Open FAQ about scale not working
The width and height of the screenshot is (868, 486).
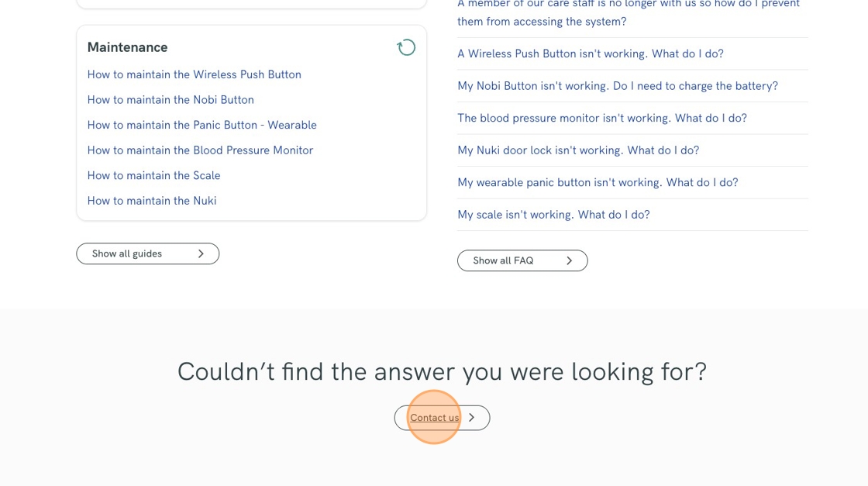[x=553, y=215]
